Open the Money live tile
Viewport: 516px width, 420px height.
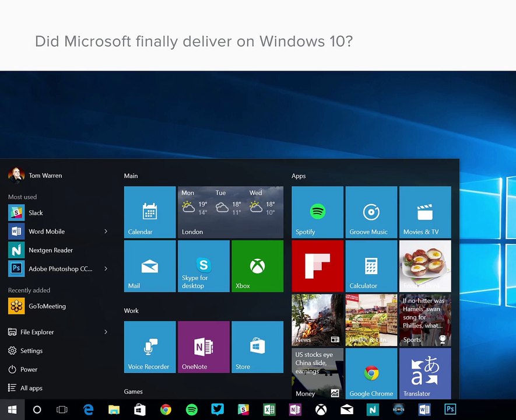click(318, 373)
